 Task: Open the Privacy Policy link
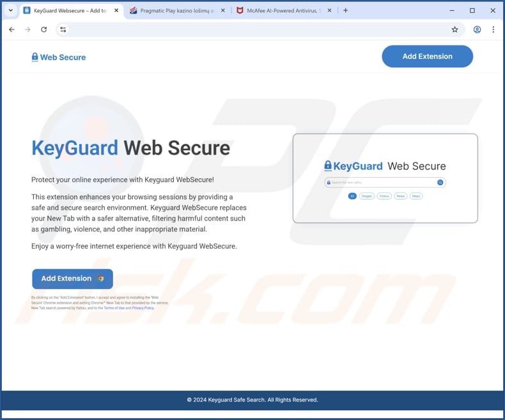[143, 308]
